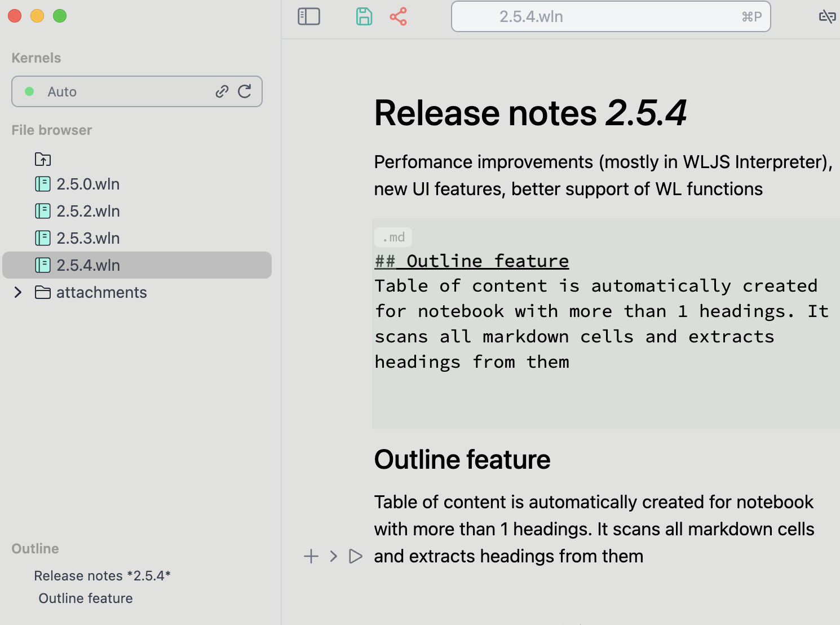Open 2.5.3.wln notebook file

pos(88,238)
